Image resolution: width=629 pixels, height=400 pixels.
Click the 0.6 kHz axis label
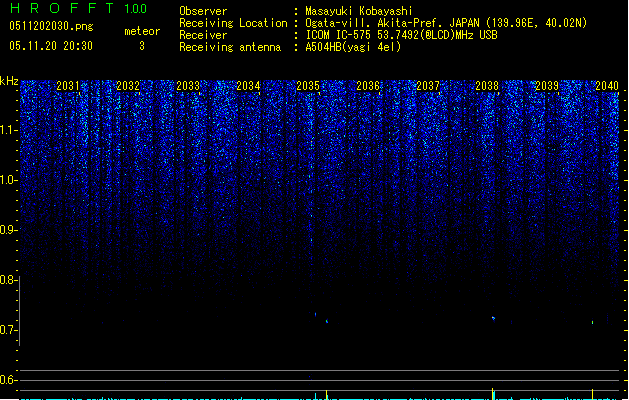[8, 380]
